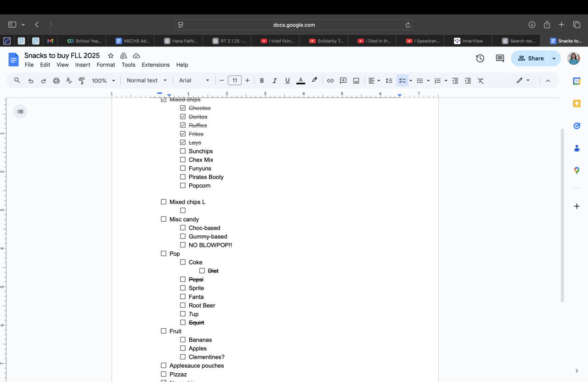Open the 100% zoom dropdown
Image resolution: width=588 pixels, height=382 pixels.
click(103, 81)
